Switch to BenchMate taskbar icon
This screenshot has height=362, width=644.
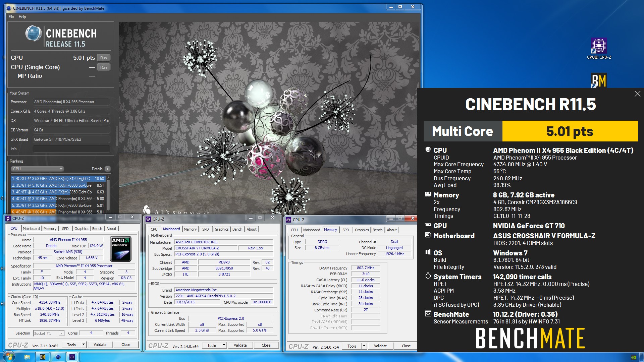[43, 357]
